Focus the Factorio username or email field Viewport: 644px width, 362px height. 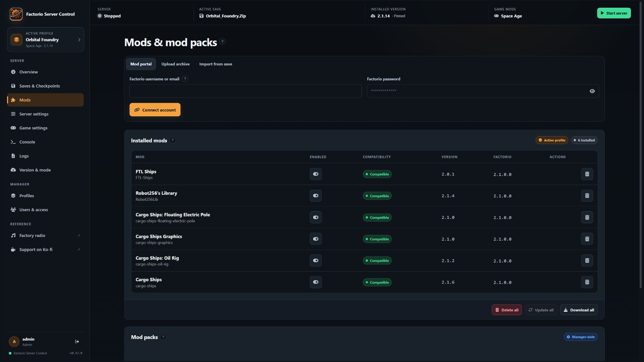pyautogui.click(x=246, y=91)
